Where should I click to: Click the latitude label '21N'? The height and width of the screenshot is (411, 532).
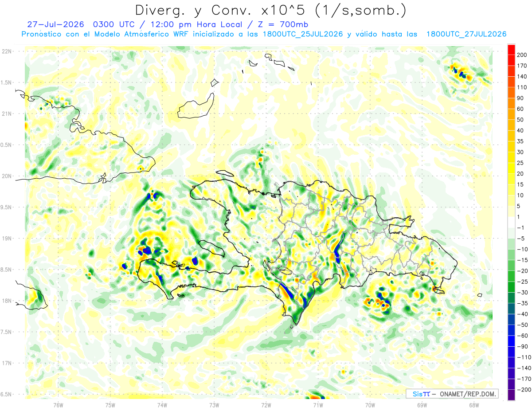7,114
